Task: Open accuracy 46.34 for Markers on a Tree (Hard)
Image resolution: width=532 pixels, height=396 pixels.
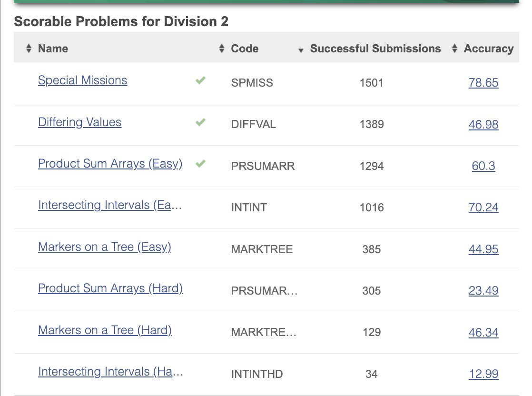Action: [483, 332]
